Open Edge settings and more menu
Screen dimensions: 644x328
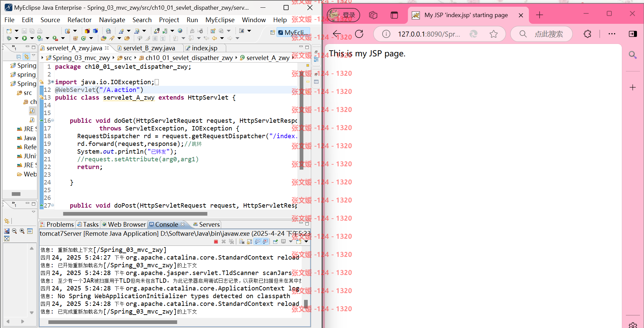tap(612, 34)
